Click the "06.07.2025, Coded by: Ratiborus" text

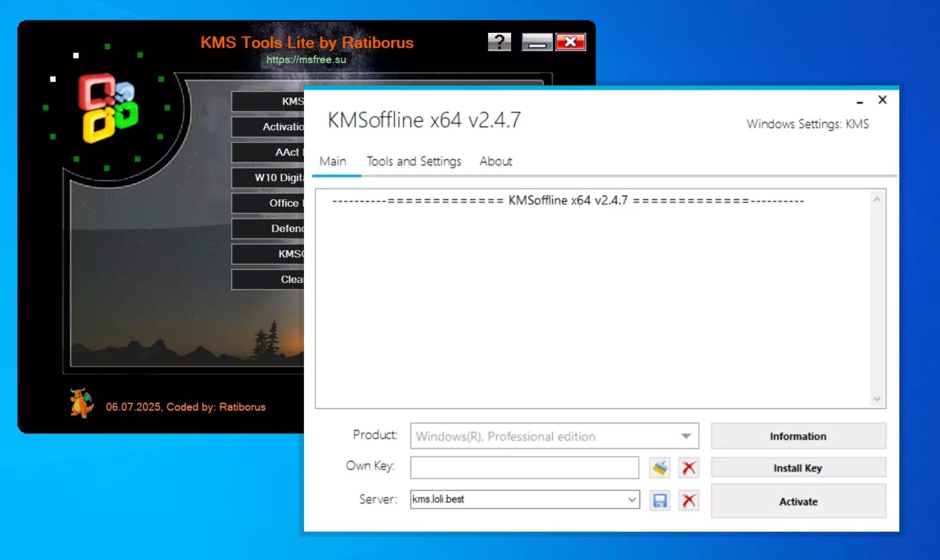tap(186, 407)
